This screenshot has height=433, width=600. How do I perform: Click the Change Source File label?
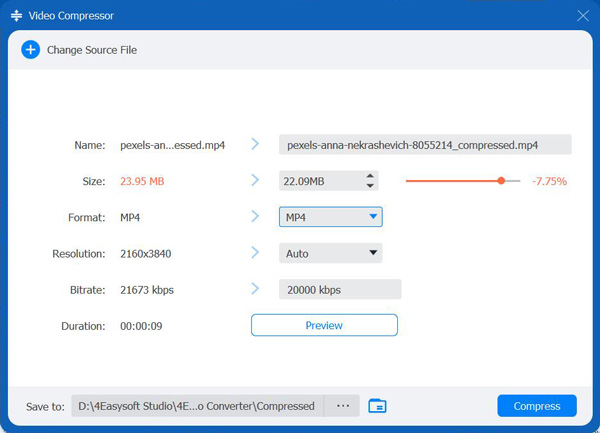[92, 50]
